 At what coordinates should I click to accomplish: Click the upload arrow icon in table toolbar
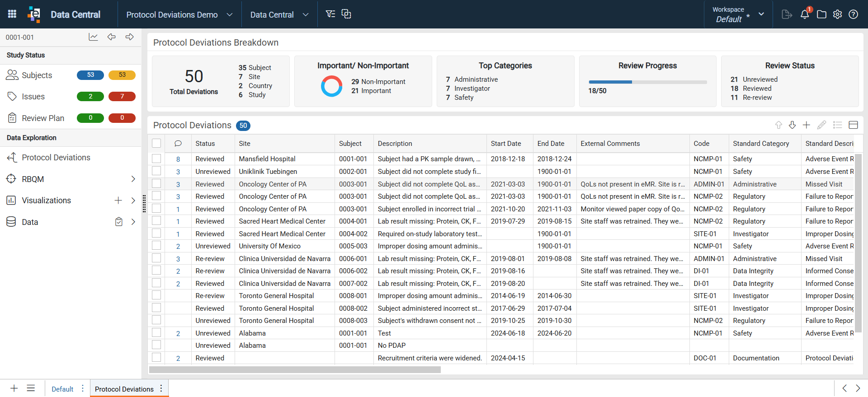pyautogui.click(x=778, y=125)
